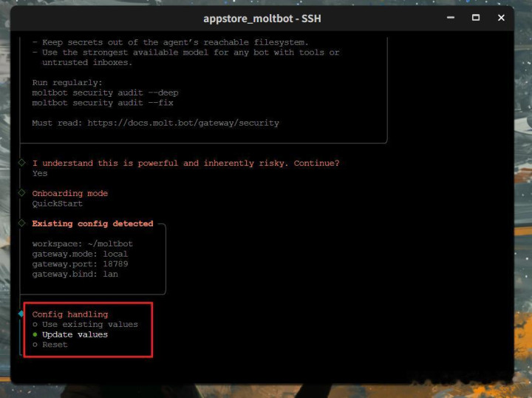Click the 'gateway.mode: local' line
Viewport: 532px width, 398px height.
point(80,254)
